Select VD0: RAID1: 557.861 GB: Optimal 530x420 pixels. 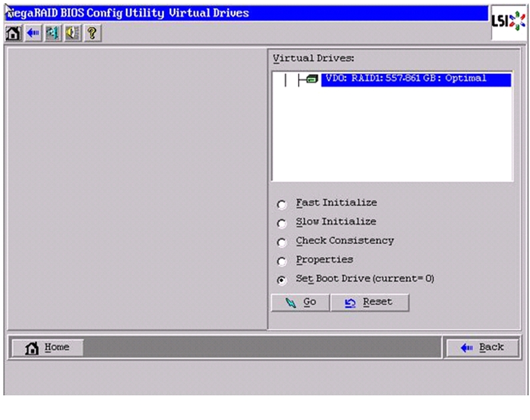pyautogui.click(x=416, y=79)
